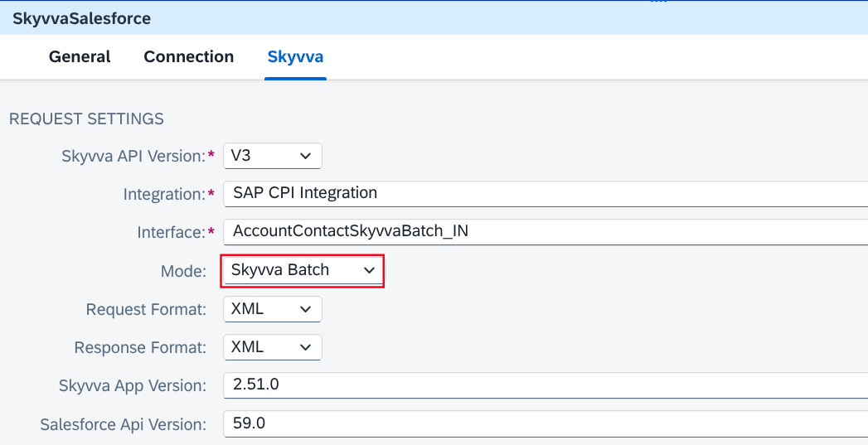Click the Salesforce Api Version field
Screen dimensions: 868x445
click(546, 424)
